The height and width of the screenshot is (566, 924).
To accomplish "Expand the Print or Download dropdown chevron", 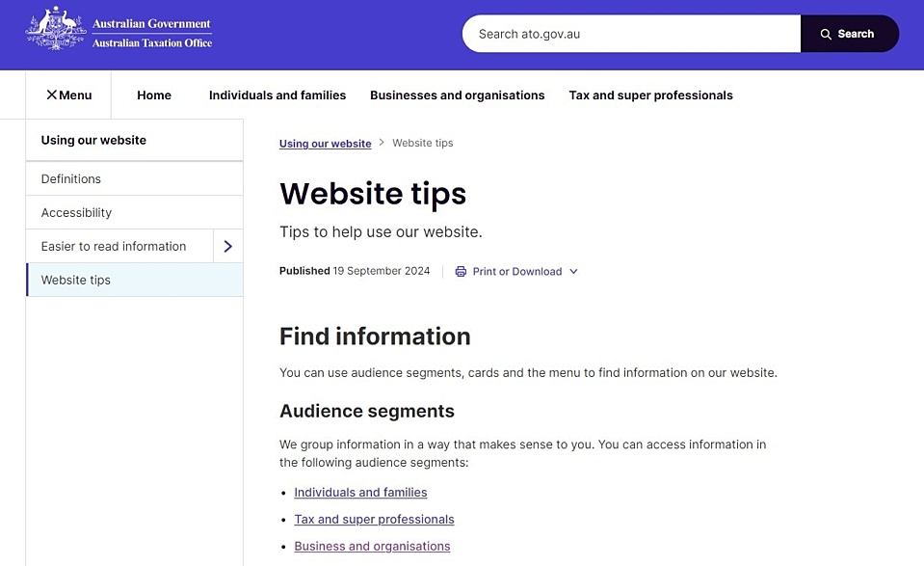I will click(x=573, y=271).
